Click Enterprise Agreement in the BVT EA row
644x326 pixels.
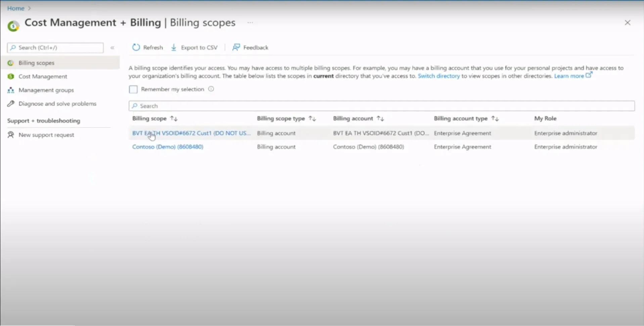click(462, 133)
